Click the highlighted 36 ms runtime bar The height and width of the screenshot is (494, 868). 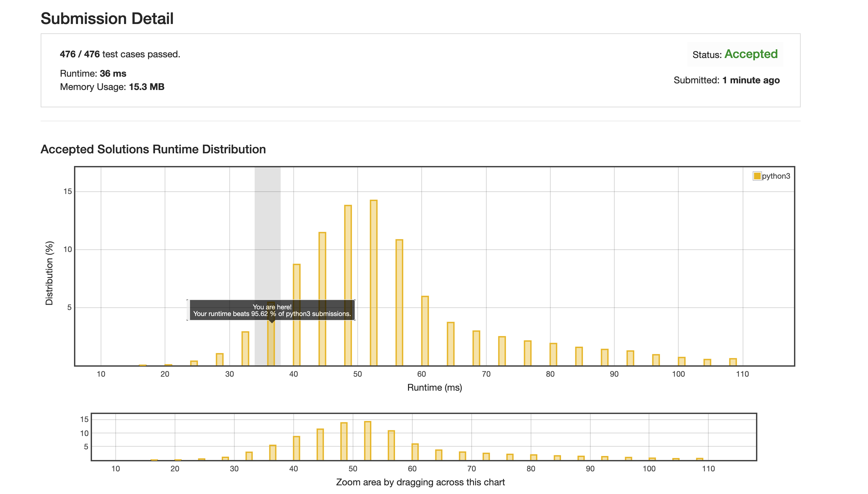(x=271, y=344)
